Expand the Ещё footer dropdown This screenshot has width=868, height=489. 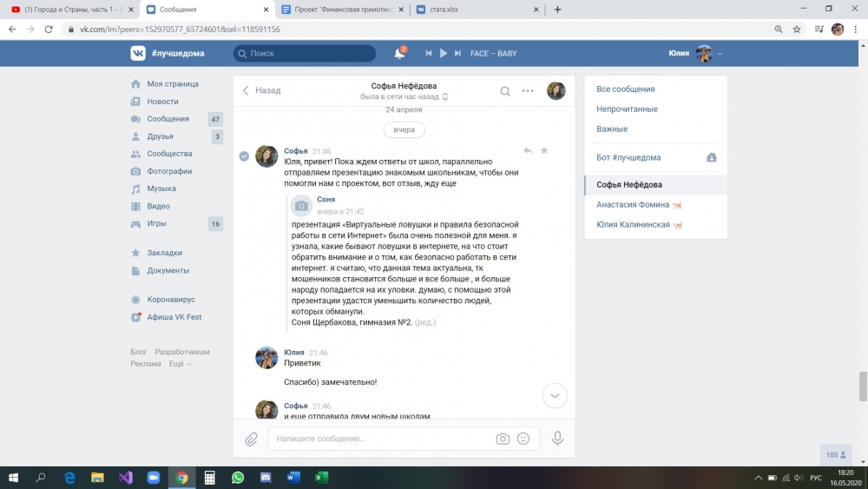click(180, 364)
